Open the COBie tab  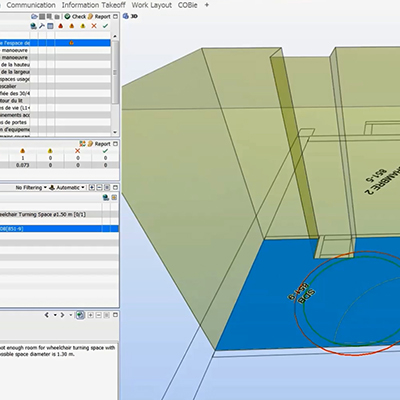(x=188, y=5)
